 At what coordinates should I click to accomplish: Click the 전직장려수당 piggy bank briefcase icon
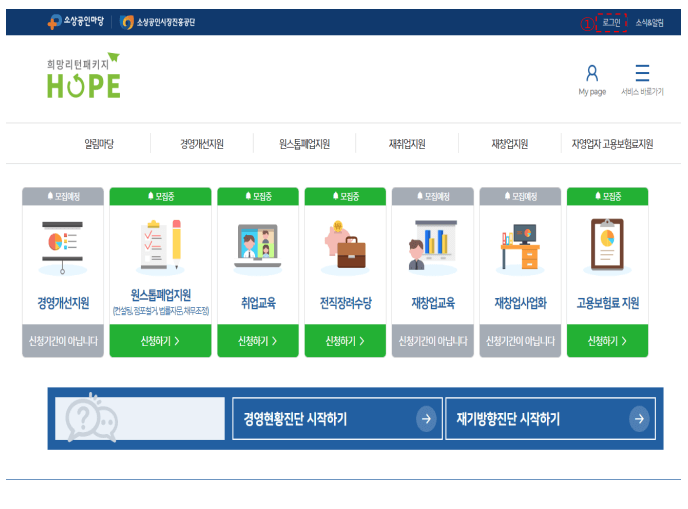(345, 247)
